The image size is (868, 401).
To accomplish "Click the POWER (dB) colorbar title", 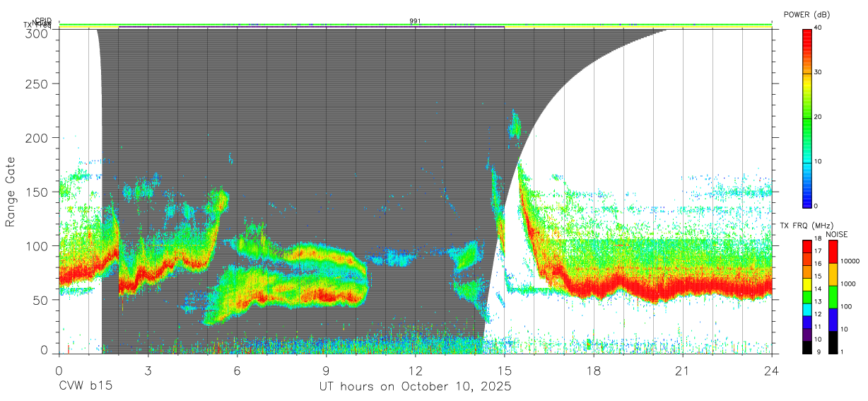I will tap(807, 14).
